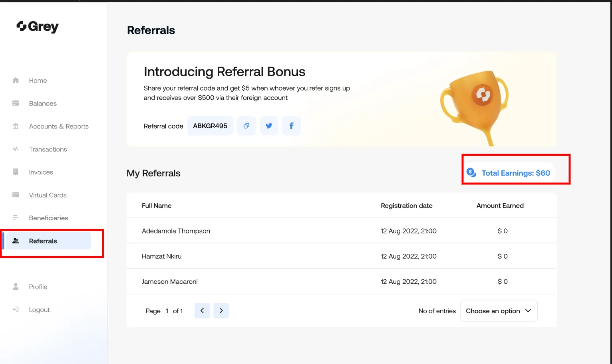The width and height of the screenshot is (612, 364).
Task: Go to next page of referrals
Action: (221, 311)
